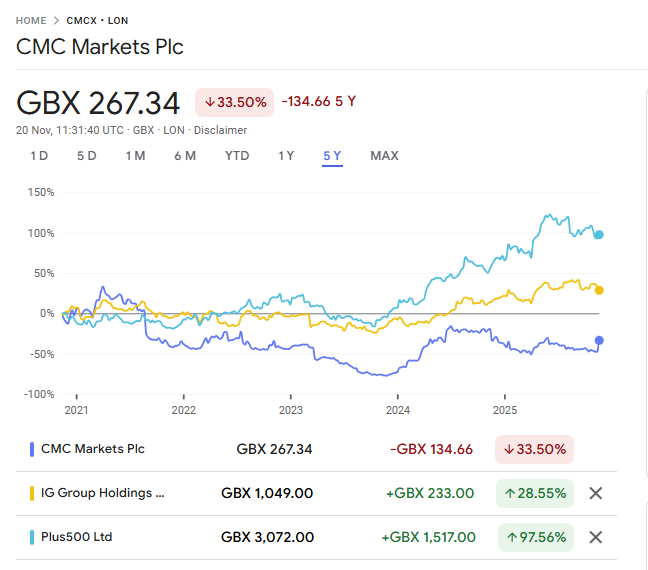Screen dimensions: 648x570
Task: Click the Plus500 blue color marker
Action: [33, 537]
